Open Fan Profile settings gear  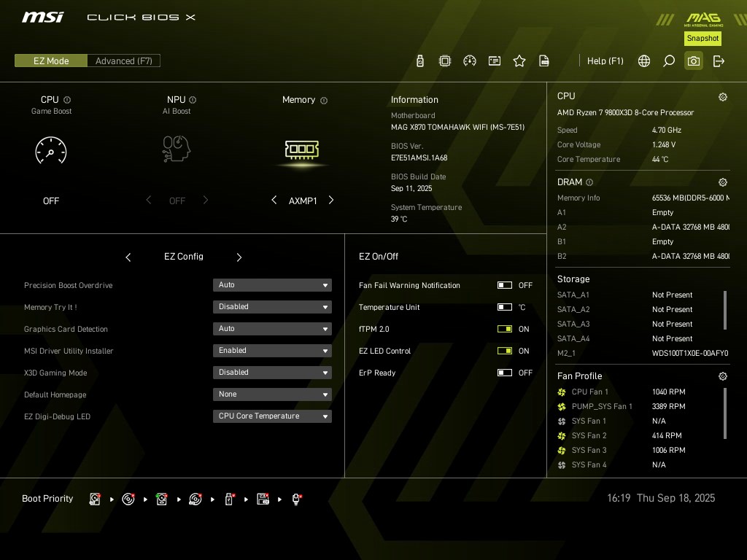tap(723, 376)
